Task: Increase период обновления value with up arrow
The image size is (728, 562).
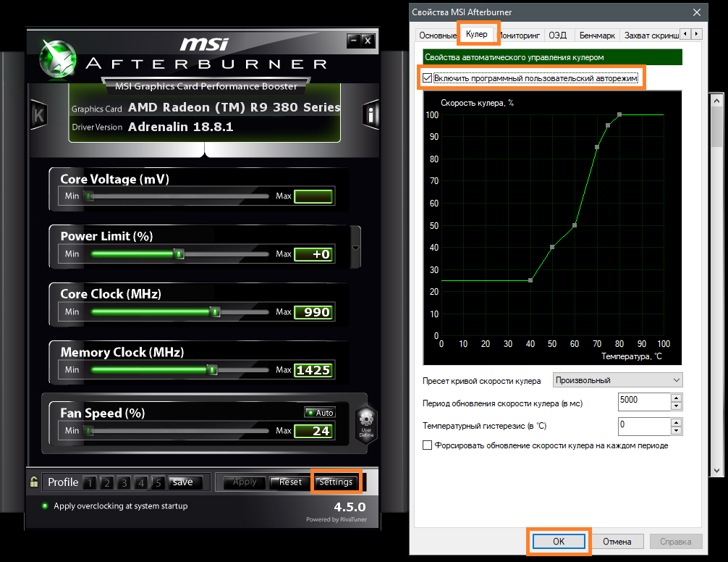Action: click(677, 398)
